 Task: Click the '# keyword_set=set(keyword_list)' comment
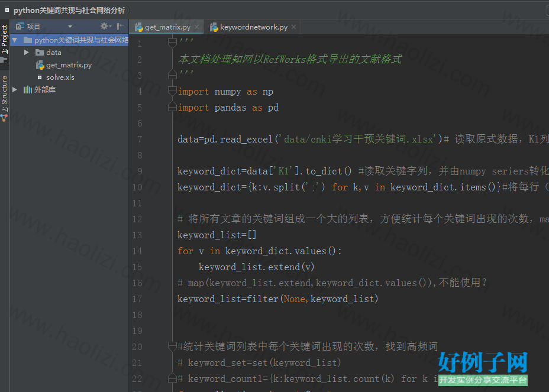259,362
